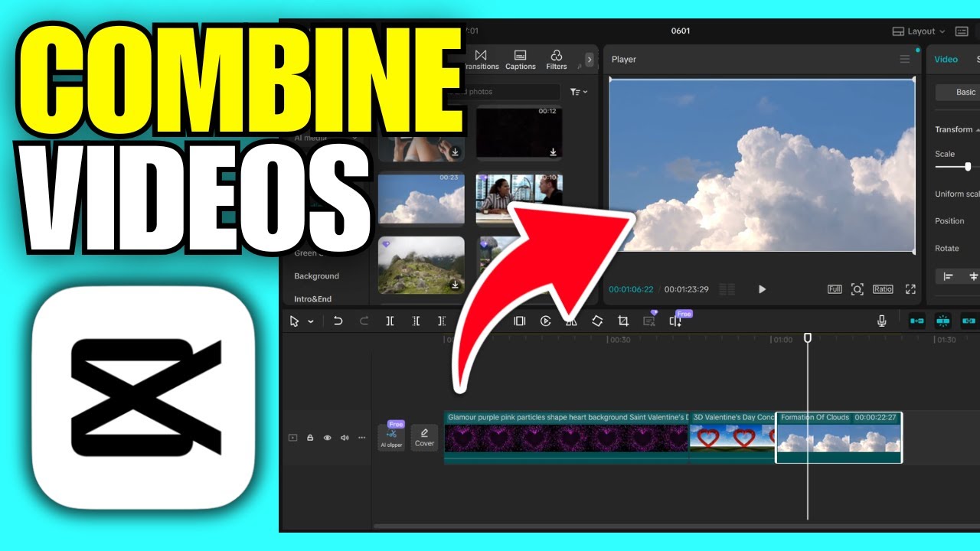Click the Reverse playback icon
Screen dimensions: 980x551
545,321
